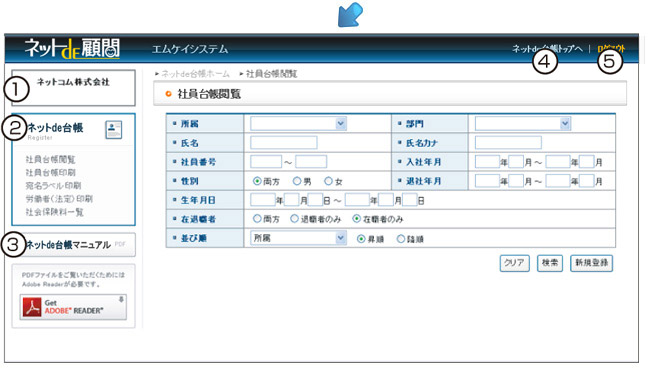
Task: Choose 昇順 sort order
Action: (x=361, y=239)
